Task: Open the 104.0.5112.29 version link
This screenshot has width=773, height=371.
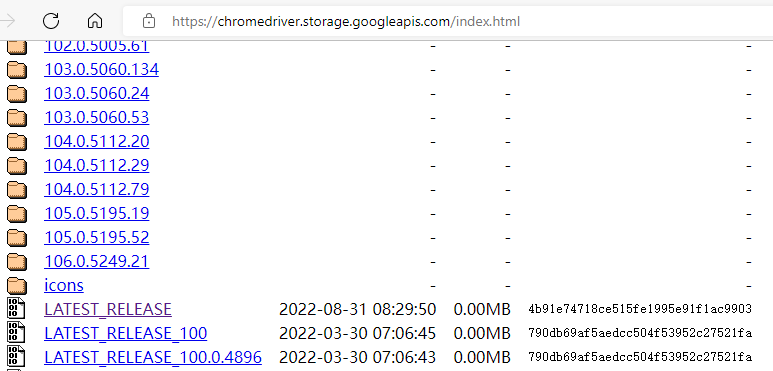Action: pos(97,165)
